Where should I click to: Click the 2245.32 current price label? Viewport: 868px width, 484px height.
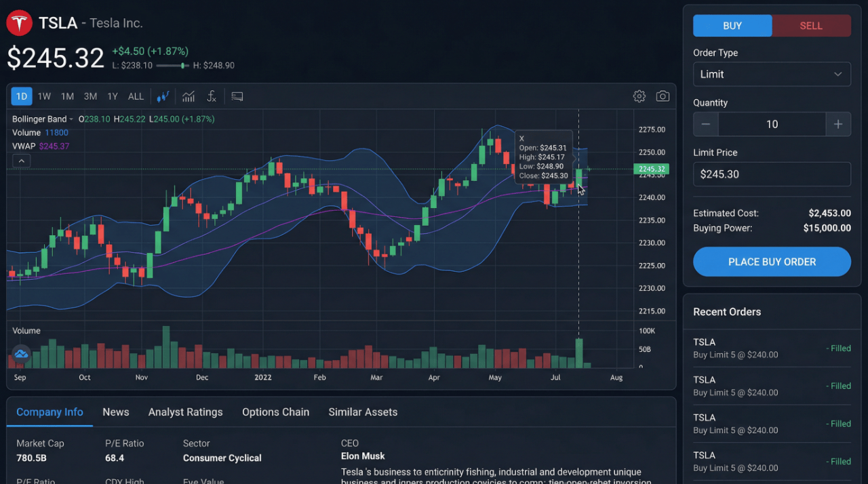(651, 169)
